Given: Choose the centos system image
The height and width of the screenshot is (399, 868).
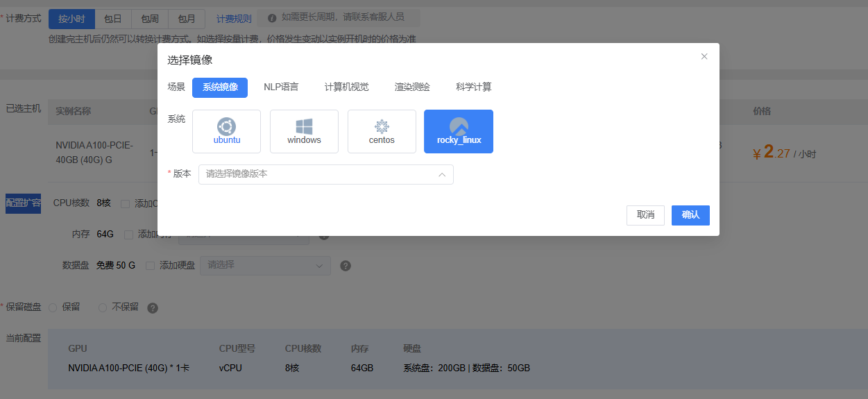Looking at the screenshot, I should coord(382,131).
